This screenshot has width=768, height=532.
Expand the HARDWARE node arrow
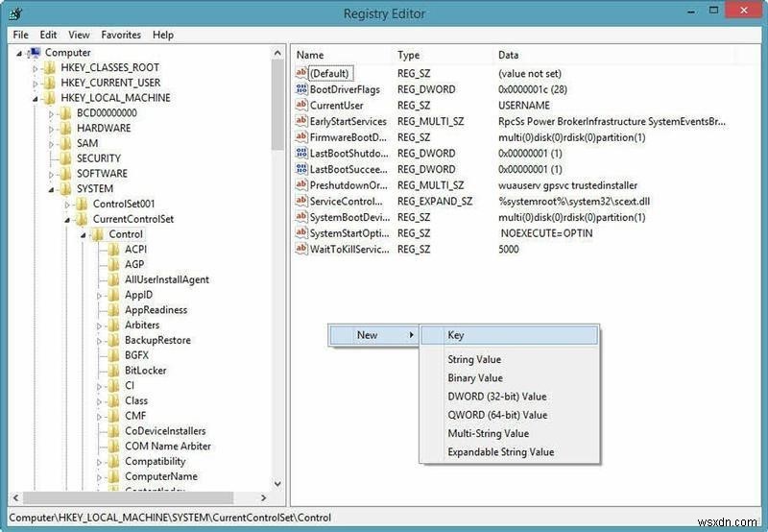point(51,130)
